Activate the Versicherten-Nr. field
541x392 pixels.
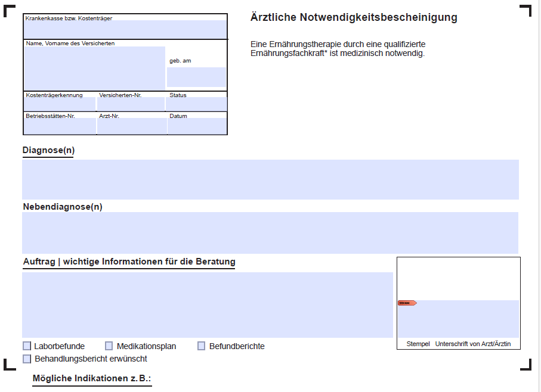click(131, 105)
